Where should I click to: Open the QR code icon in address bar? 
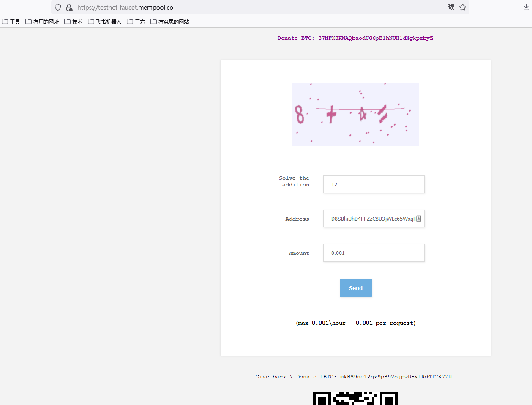click(x=451, y=7)
